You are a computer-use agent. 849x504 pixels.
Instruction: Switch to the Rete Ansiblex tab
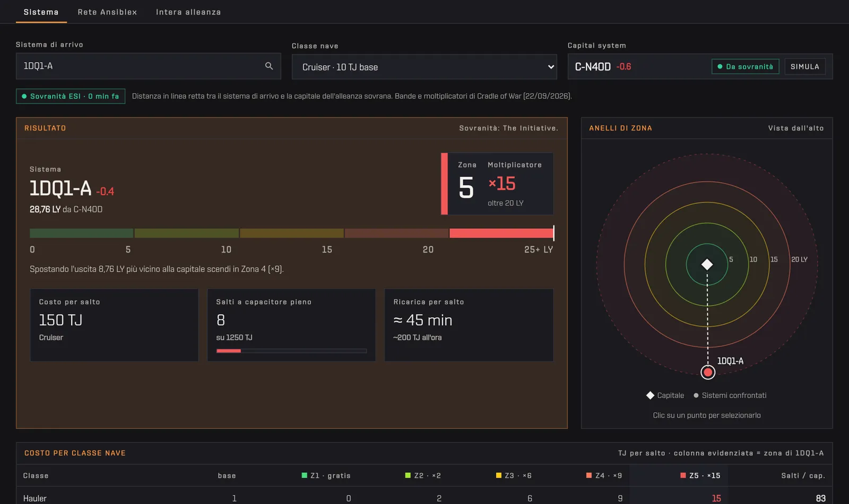coord(107,12)
